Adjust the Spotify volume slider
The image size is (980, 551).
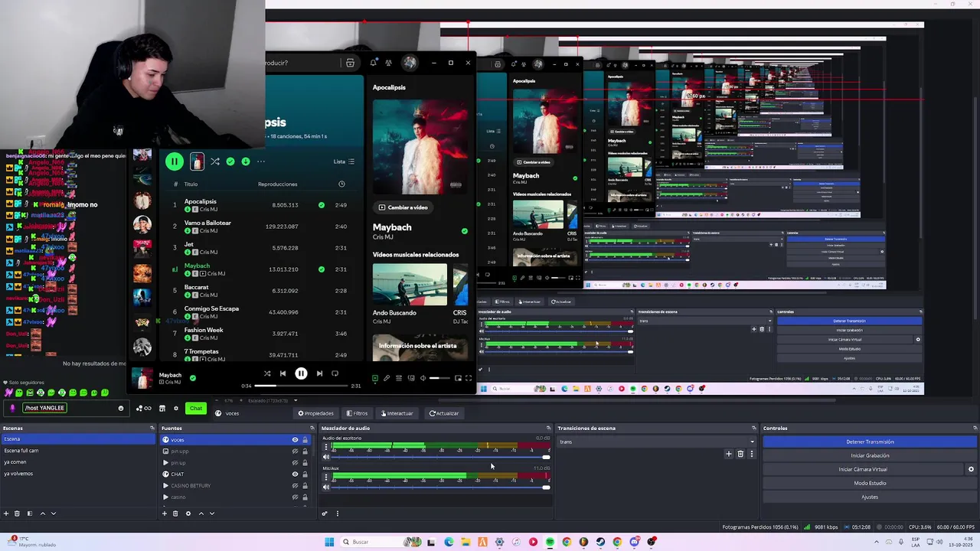pos(439,378)
